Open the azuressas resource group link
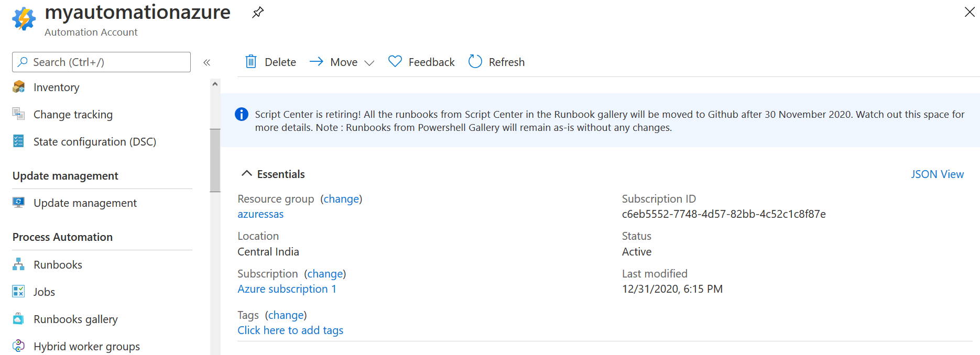This screenshot has width=980, height=355. 260,214
